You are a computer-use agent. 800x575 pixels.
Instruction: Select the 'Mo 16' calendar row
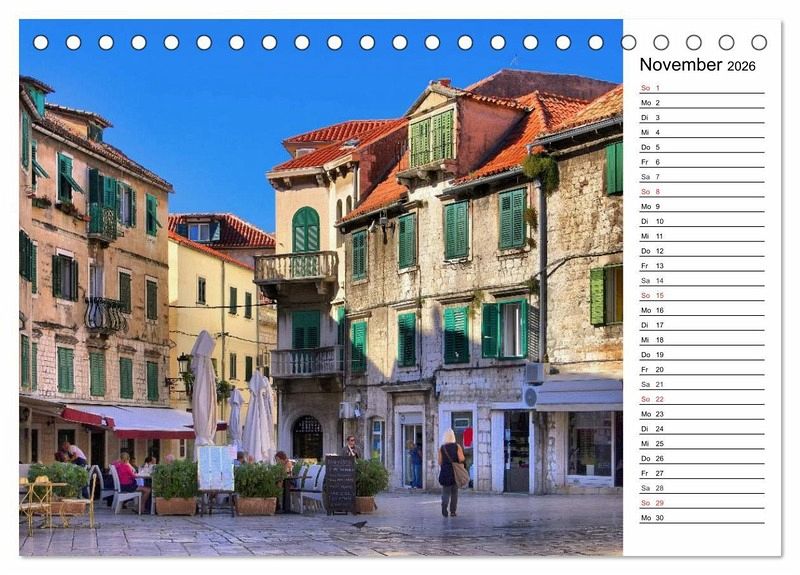[x=702, y=310]
